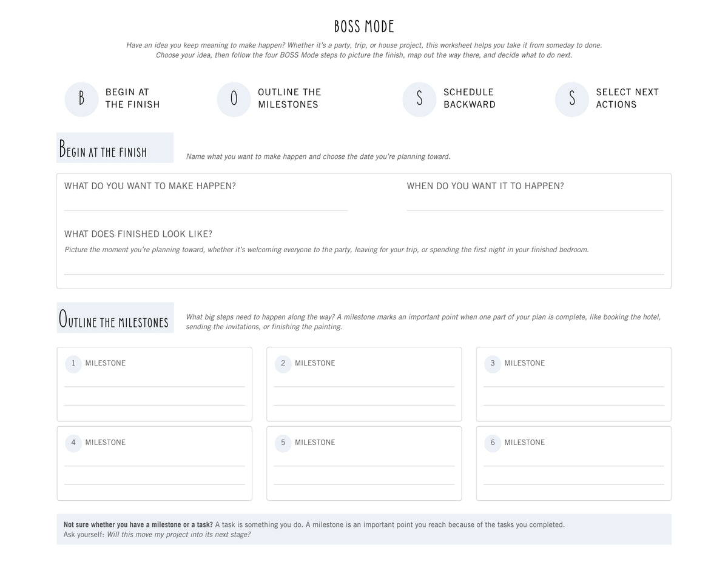
Task: Click the first writing line in Milestone 5
Action: pos(364,466)
